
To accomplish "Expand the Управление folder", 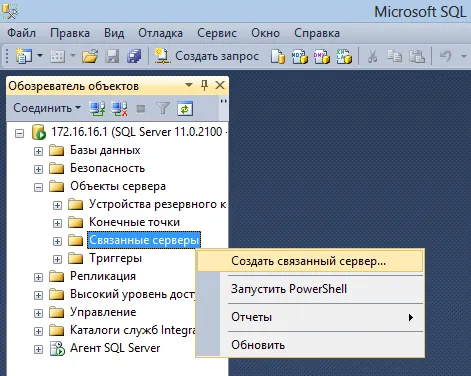I will pyautogui.click(x=38, y=313).
